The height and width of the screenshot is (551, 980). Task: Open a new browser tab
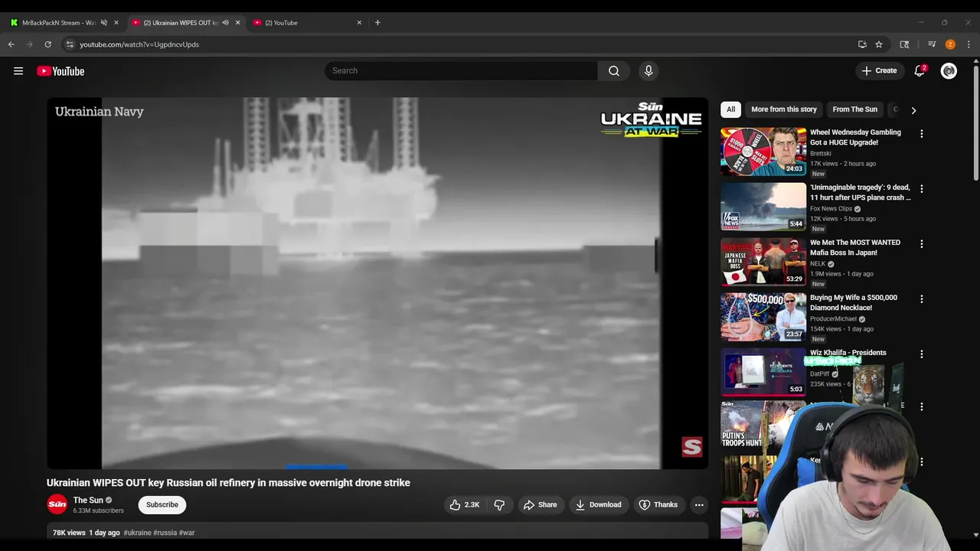pyautogui.click(x=377, y=22)
